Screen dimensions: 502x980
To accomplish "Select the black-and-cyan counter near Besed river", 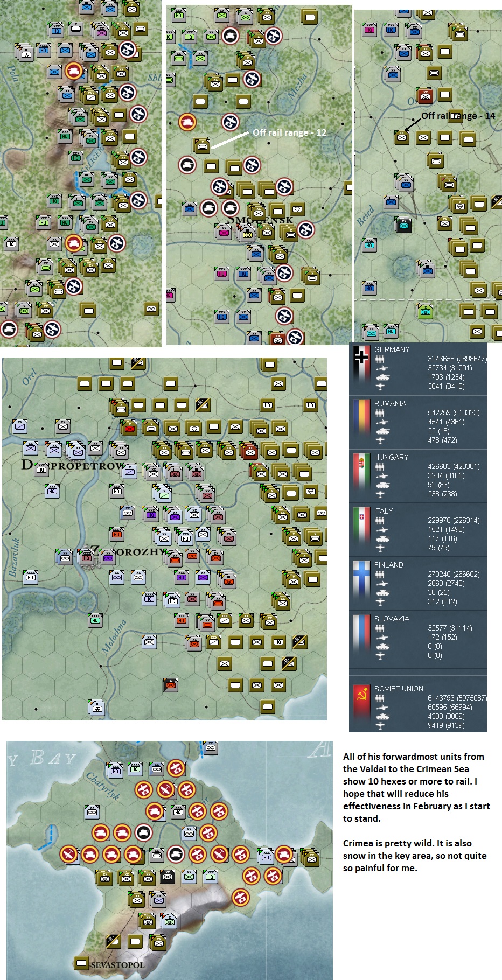I will (x=403, y=225).
